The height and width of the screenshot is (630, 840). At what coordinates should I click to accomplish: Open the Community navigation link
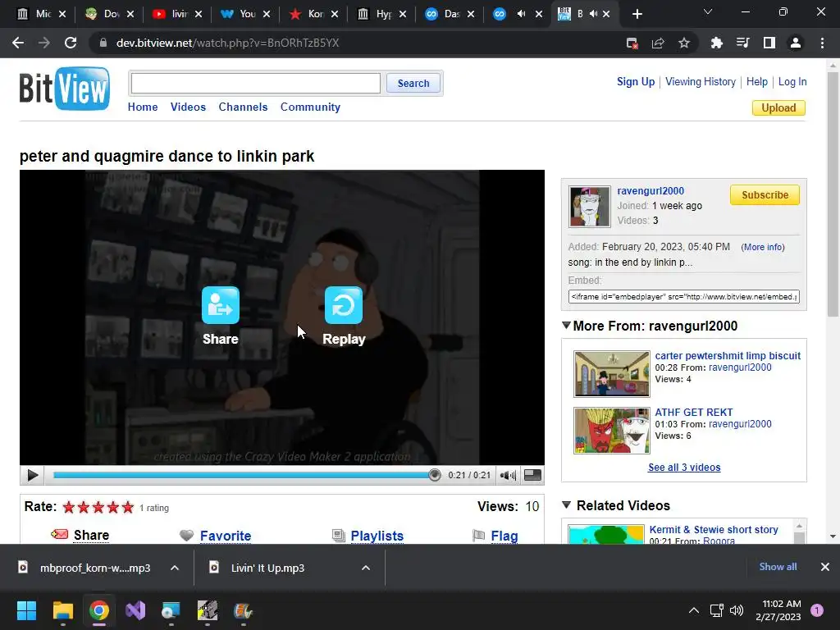[310, 107]
